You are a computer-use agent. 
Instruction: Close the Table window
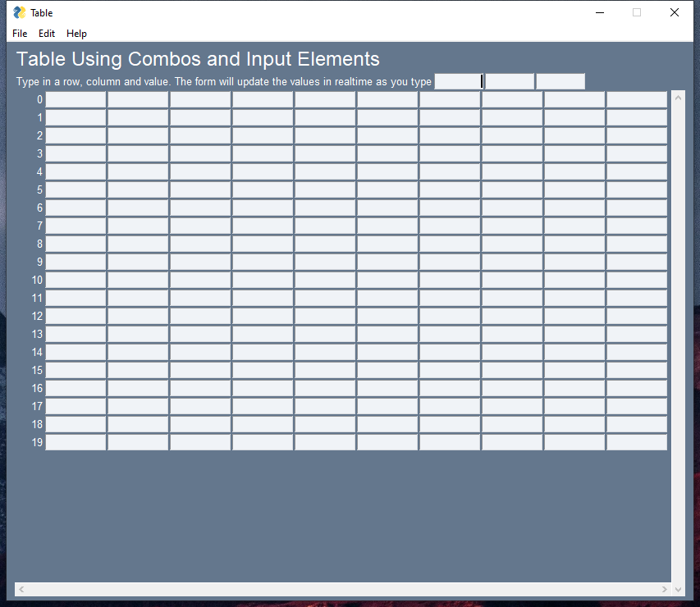click(674, 12)
